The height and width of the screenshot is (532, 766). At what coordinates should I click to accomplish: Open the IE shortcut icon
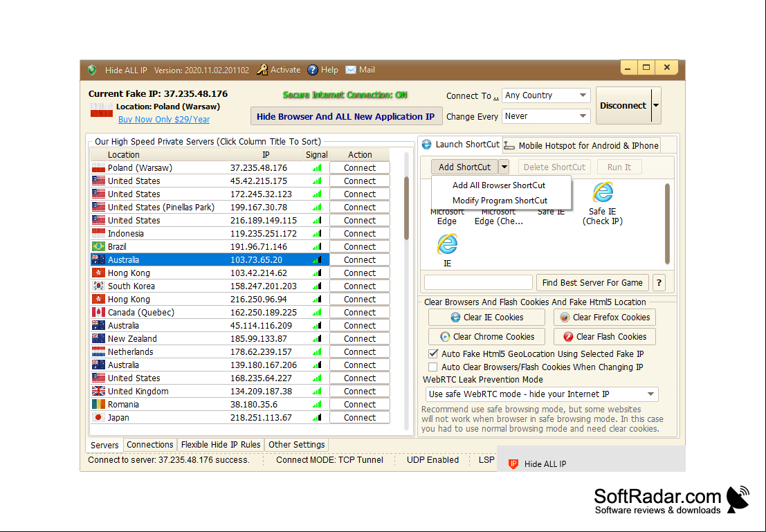(447, 244)
